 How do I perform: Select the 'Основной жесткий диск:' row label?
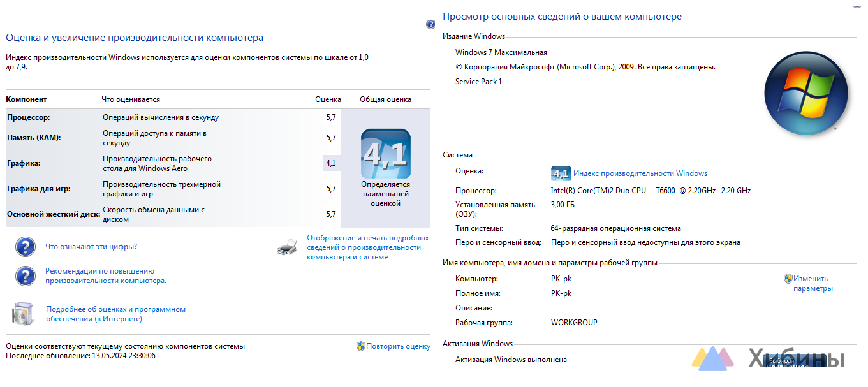point(54,214)
